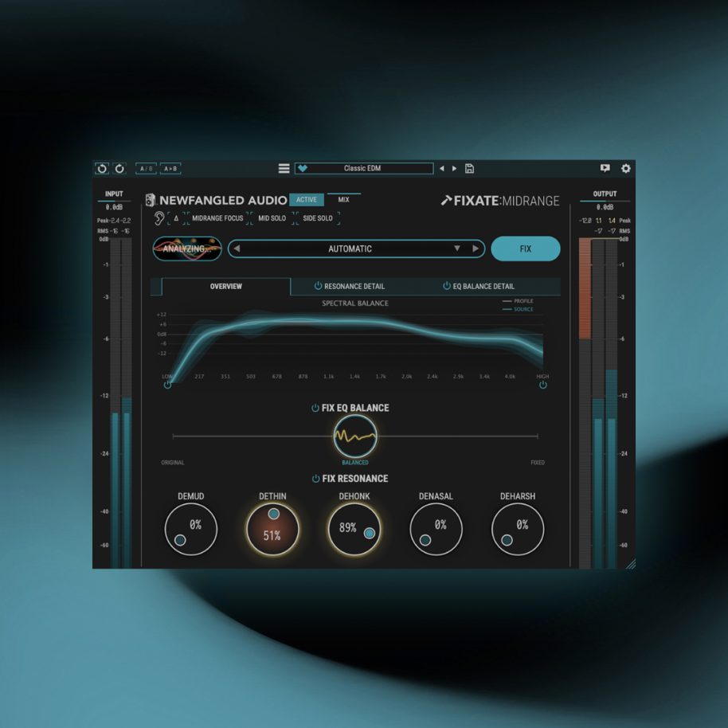This screenshot has width=728, height=728.
Task: Open the feedback speech bubble icon
Action: (x=605, y=168)
